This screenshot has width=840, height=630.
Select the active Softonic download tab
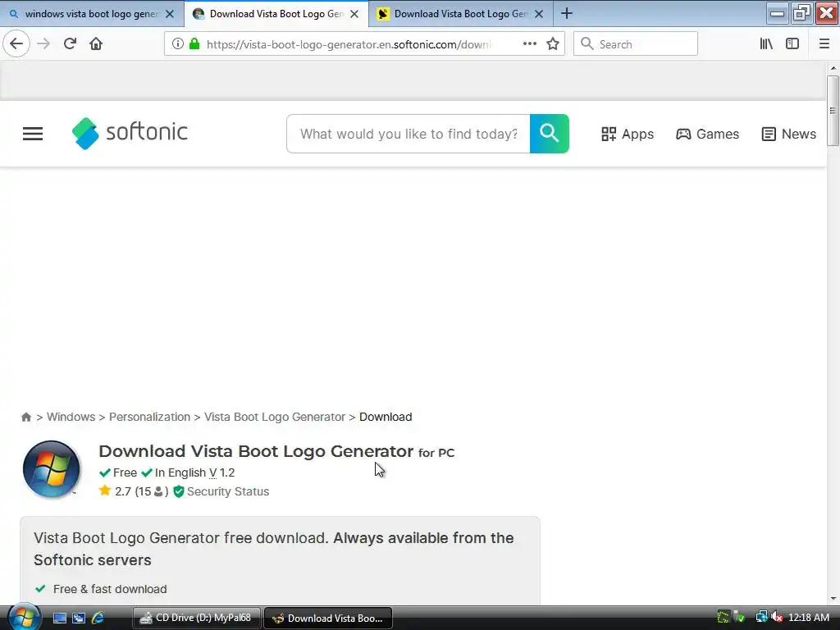(x=276, y=14)
